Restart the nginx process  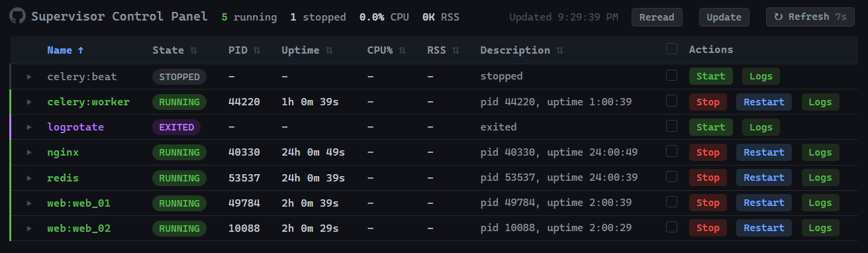(764, 152)
